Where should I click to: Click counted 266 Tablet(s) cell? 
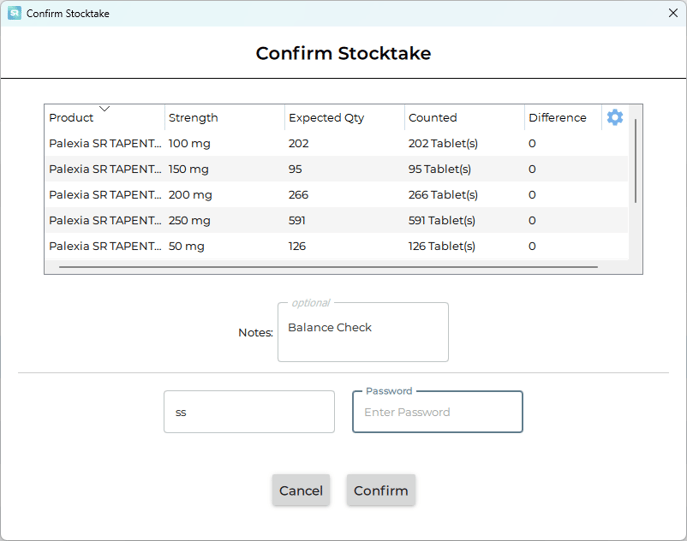pyautogui.click(x=443, y=194)
